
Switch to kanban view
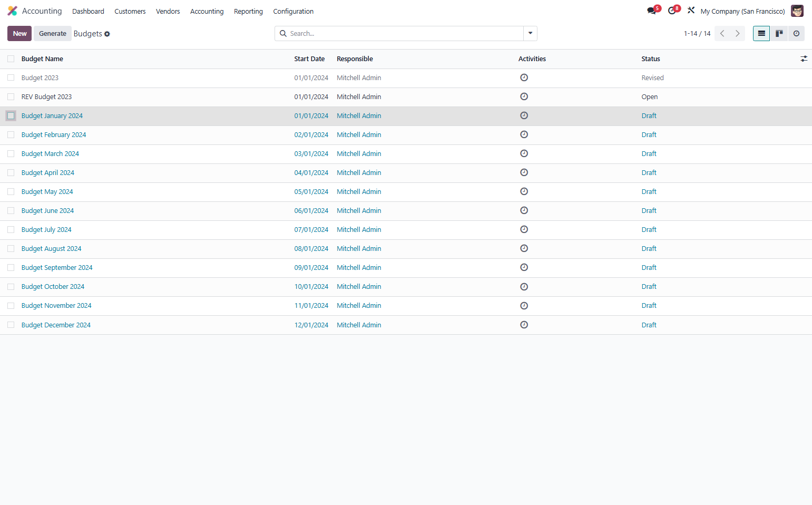coord(779,33)
